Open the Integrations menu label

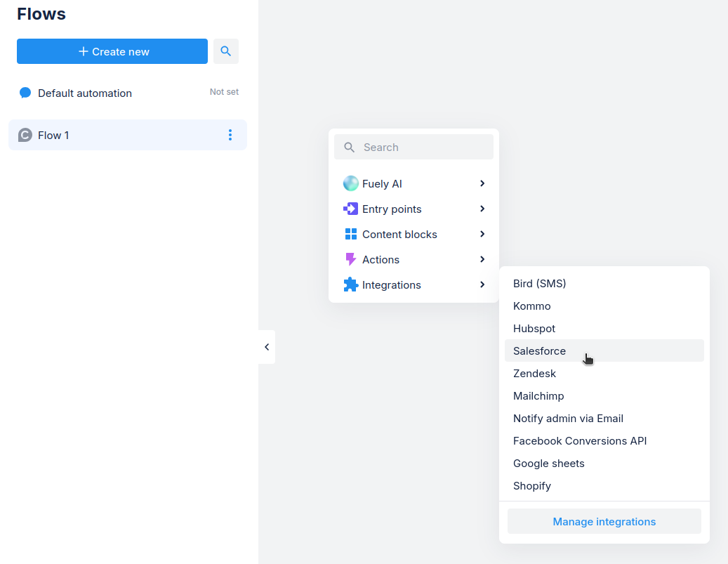392,284
